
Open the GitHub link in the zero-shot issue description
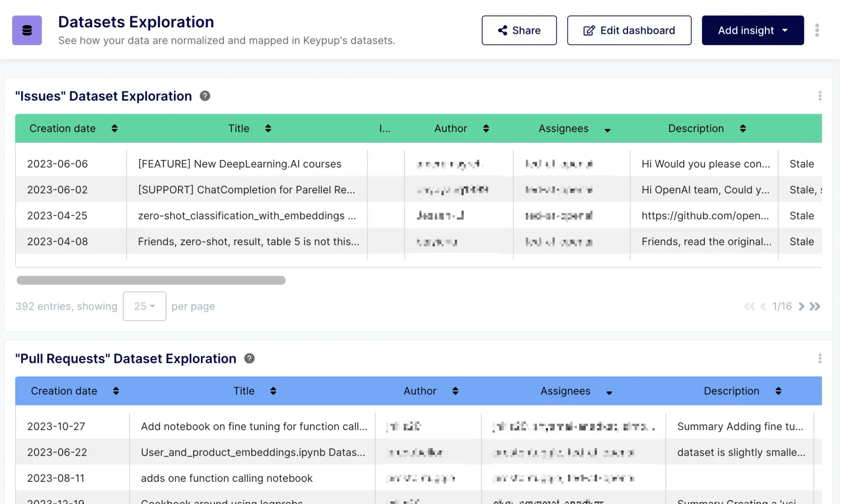click(x=704, y=215)
